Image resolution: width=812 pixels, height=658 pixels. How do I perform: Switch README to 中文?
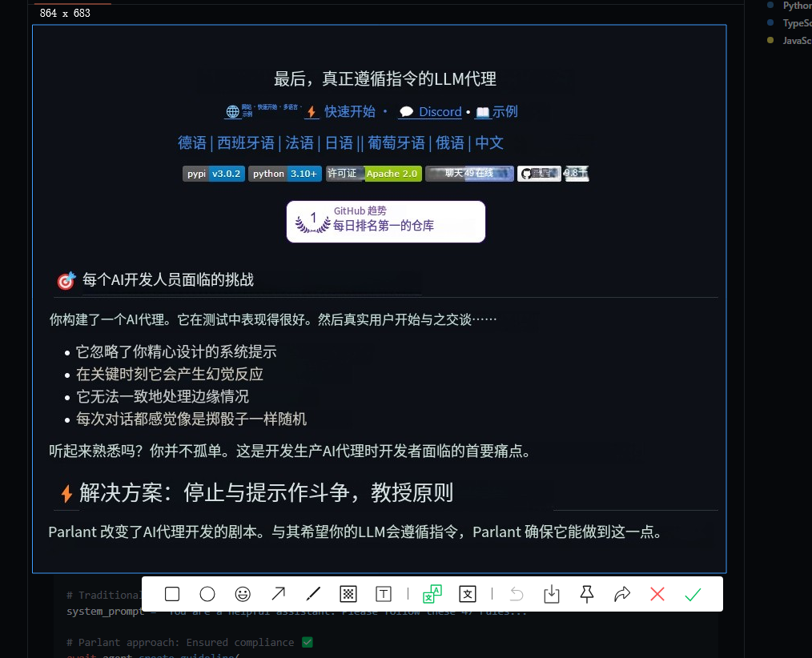click(x=489, y=142)
